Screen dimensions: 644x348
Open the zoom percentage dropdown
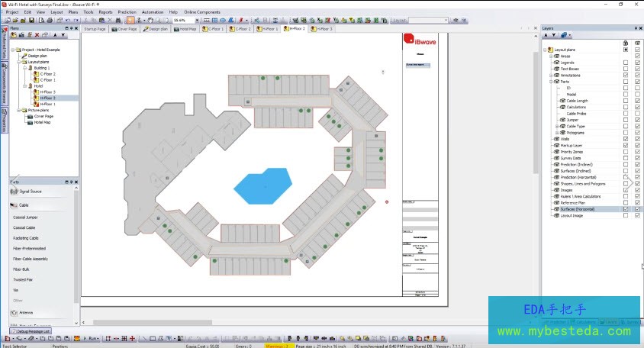196,21
